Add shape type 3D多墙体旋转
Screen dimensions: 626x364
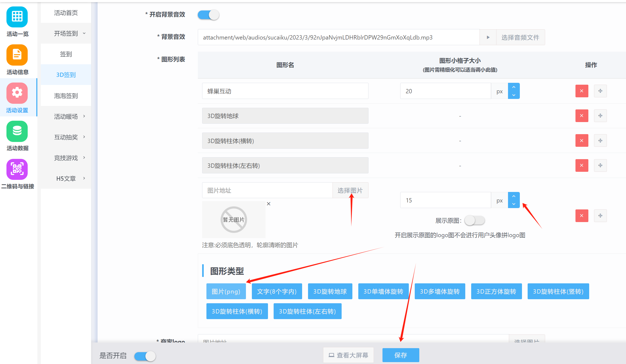[440, 291]
